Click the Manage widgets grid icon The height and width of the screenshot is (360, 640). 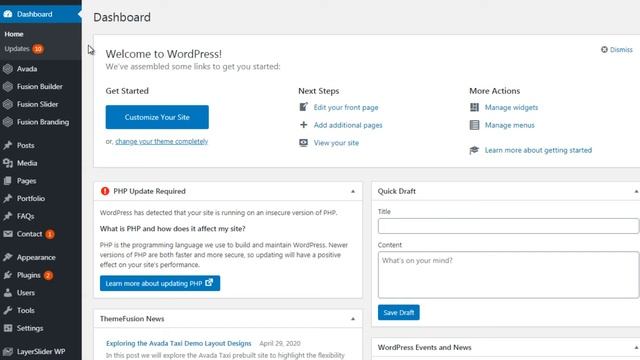[474, 107]
